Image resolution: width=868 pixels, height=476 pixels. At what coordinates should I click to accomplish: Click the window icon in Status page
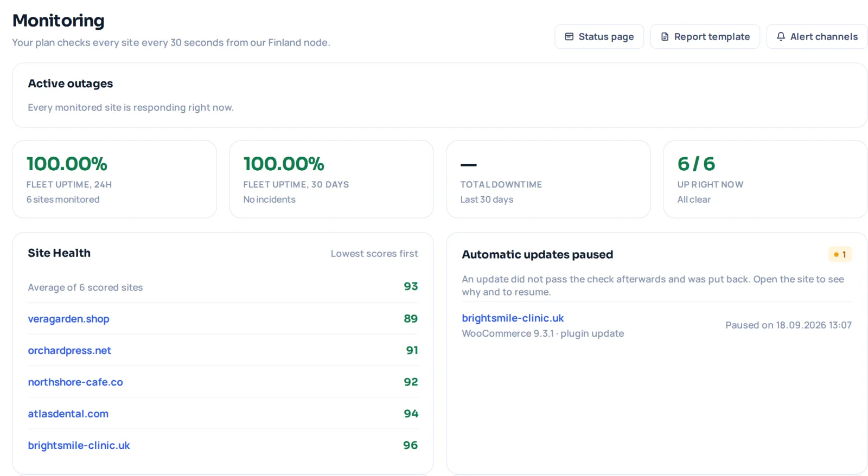pos(569,36)
